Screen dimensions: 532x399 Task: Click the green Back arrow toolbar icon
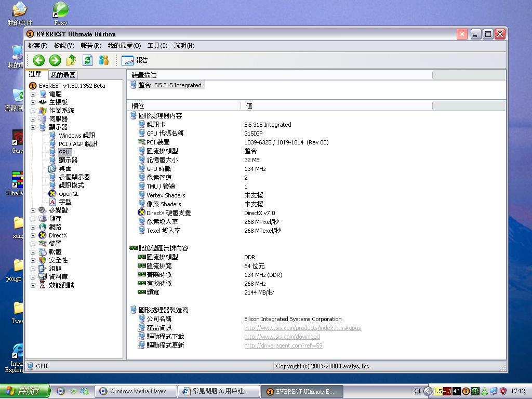pyautogui.click(x=38, y=60)
